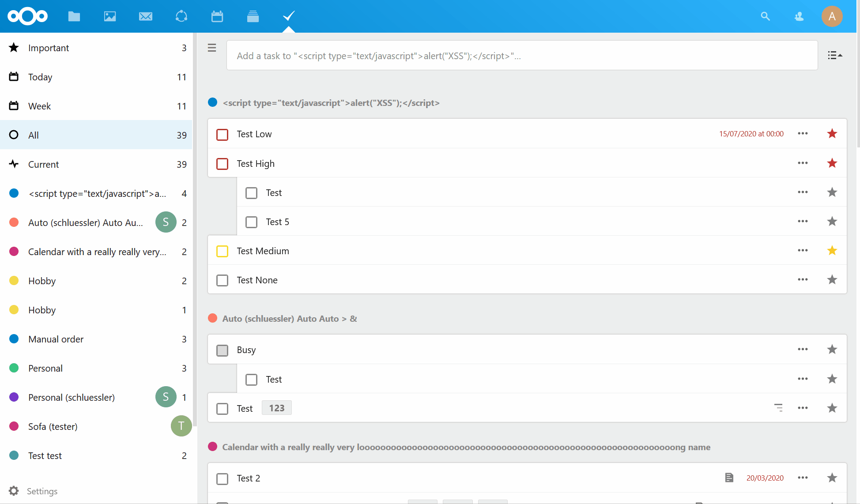Click the search magnifier icon
860x504 pixels.
[x=765, y=16]
